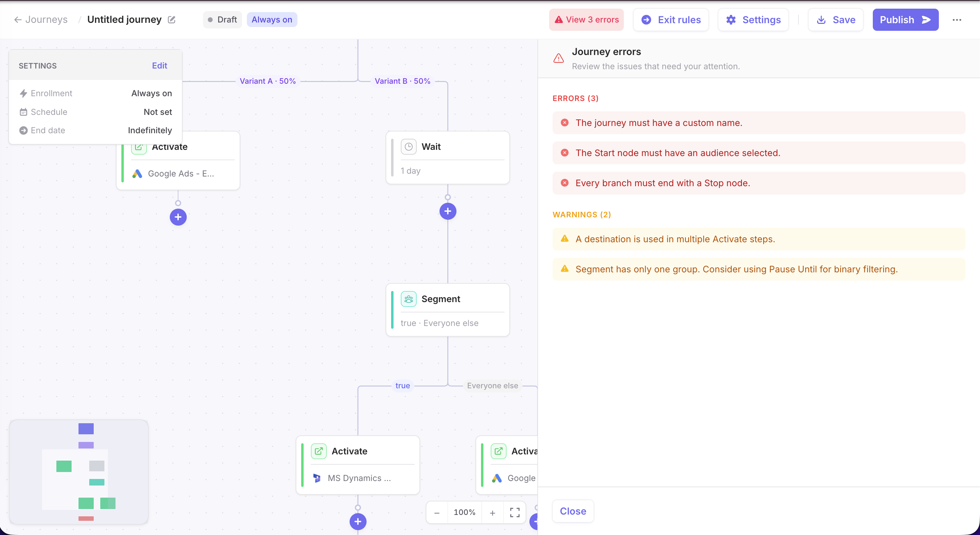
Task: Click the Variant B · 50% branch label
Action: pos(403,81)
